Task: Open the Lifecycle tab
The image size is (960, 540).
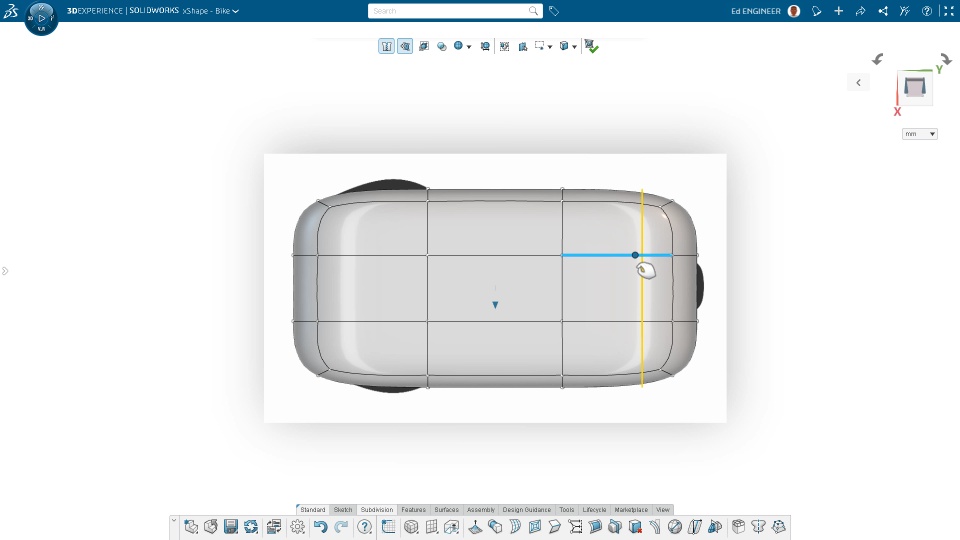Action: 594,509
